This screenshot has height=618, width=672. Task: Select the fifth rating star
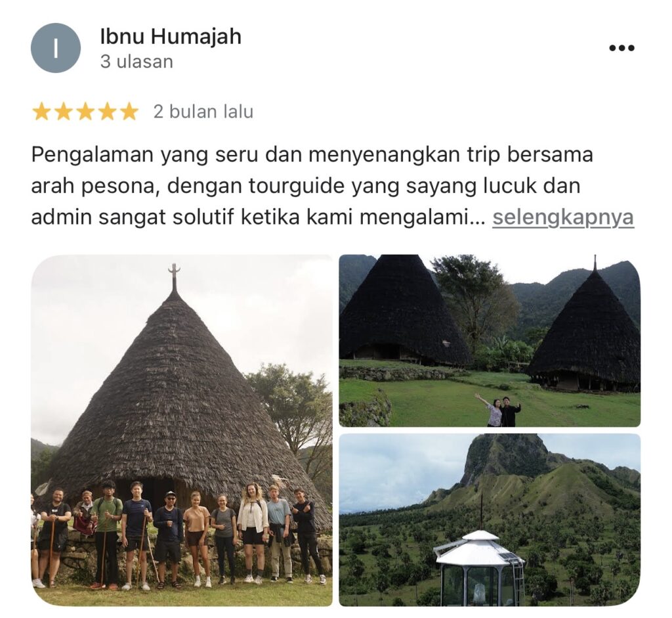click(129, 112)
